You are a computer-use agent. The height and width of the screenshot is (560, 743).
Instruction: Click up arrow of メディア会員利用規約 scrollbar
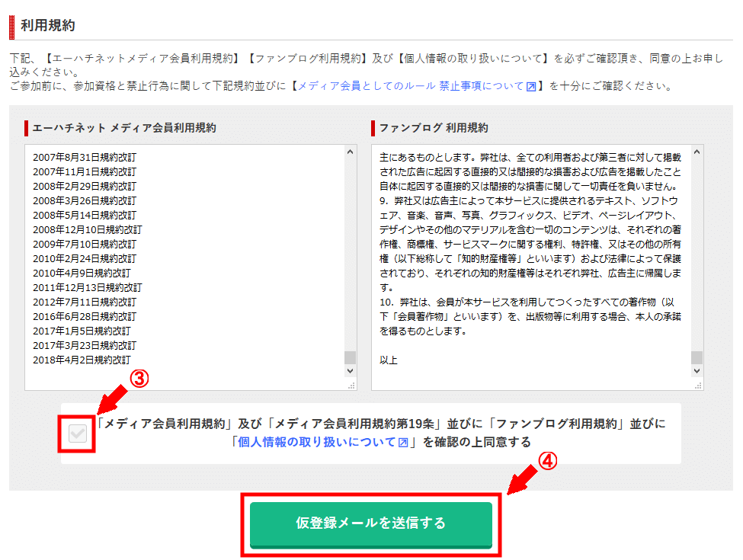pos(351,152)
